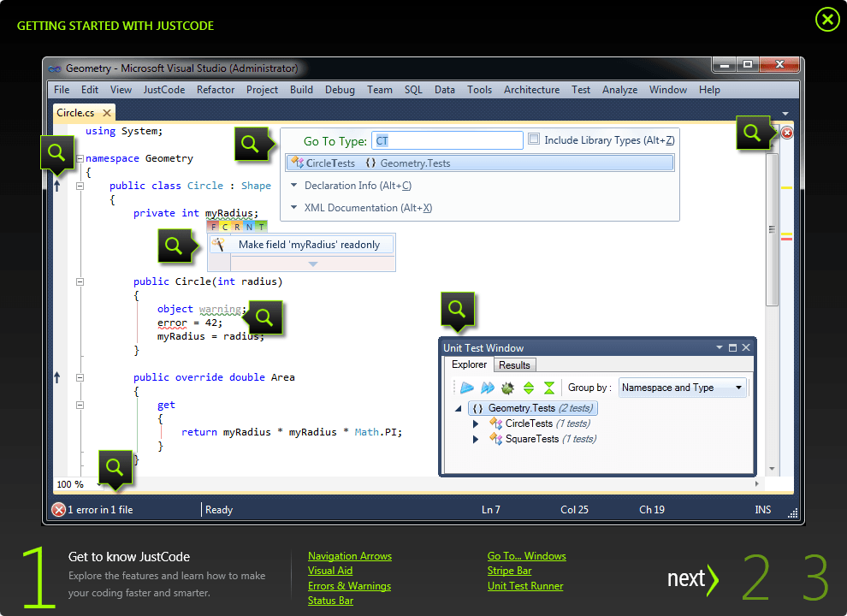The width and height of the screenshot is (847, 616).
Task: Click the Run all tests double-arrow icon
Action: (x=488, y=388)
